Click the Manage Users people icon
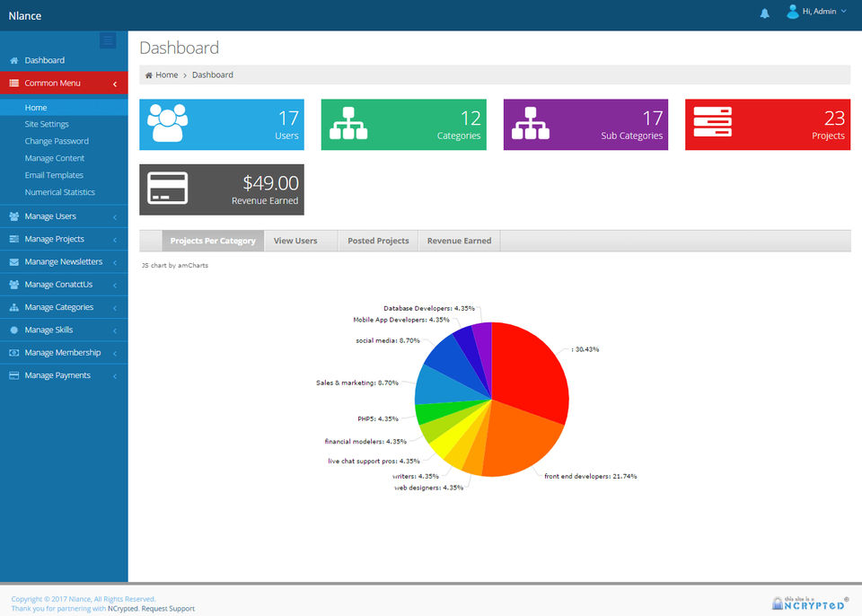Screen dimensions: 862x616 14,216
